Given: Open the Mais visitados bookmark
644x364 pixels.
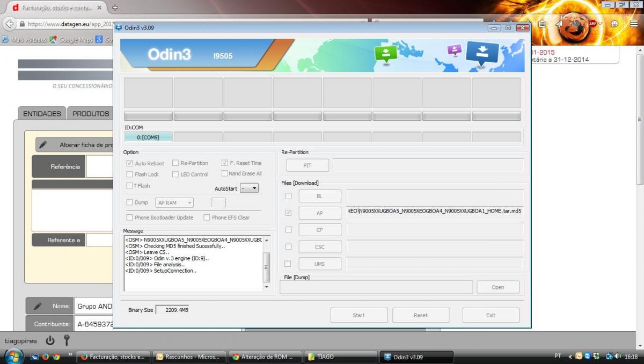Looking at the screenshot, I should [x=25, y=40].
